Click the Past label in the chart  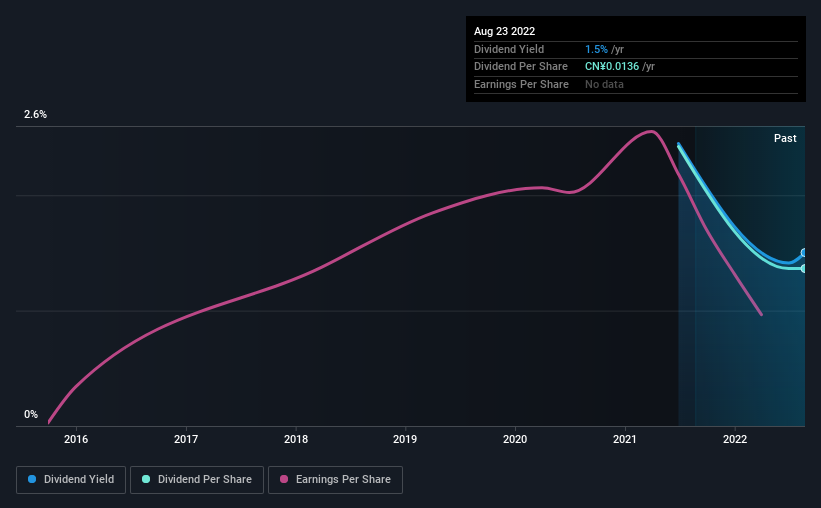785,138
